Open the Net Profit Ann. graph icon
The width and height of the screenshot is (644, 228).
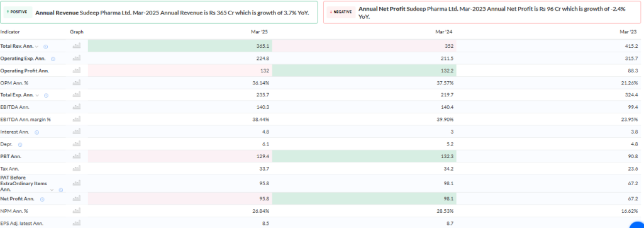(x=76, y=198)
